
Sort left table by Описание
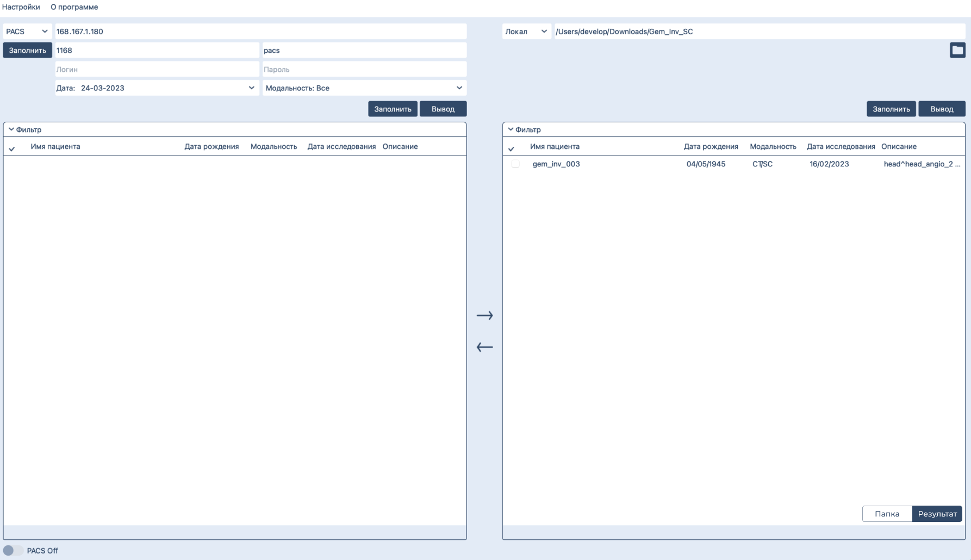click(400, 146)
